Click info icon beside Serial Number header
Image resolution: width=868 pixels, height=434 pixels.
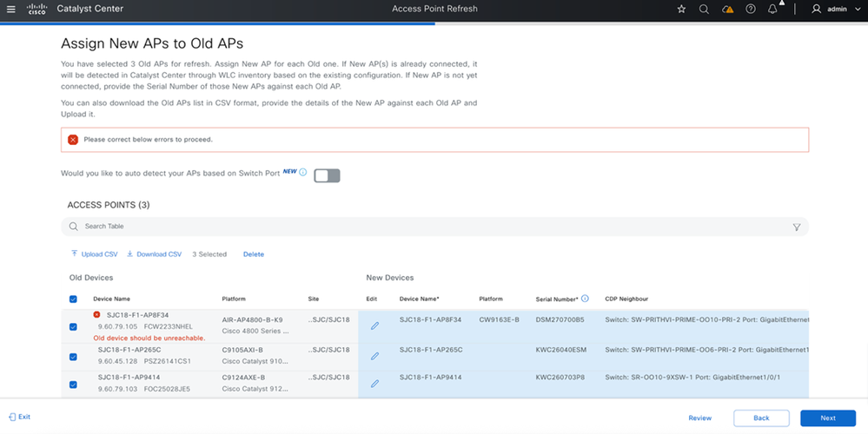(585, 299)
